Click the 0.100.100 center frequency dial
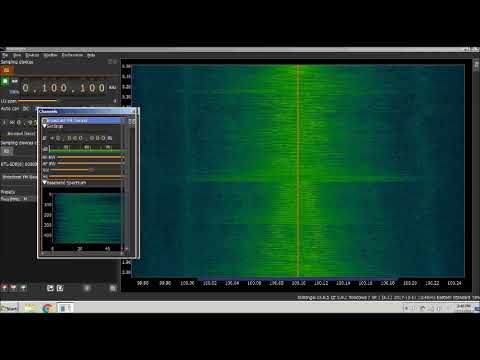The height and width of the screenshot is (360, 480). [64, 88]
